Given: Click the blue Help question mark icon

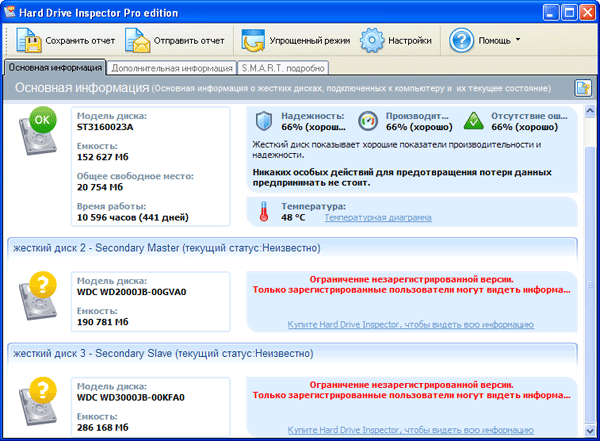Looking at the screenshot, I should coord(461,40).
